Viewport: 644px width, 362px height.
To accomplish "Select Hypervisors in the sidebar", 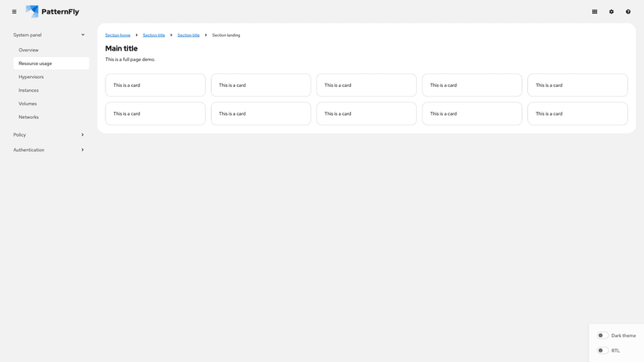I will [x=51, y=76].
